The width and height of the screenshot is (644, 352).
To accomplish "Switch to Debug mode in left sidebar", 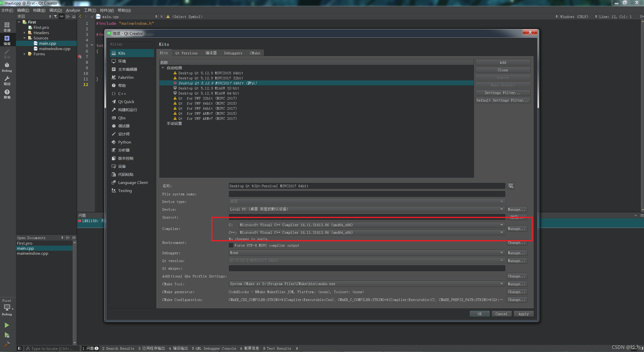I will point(7,67).
